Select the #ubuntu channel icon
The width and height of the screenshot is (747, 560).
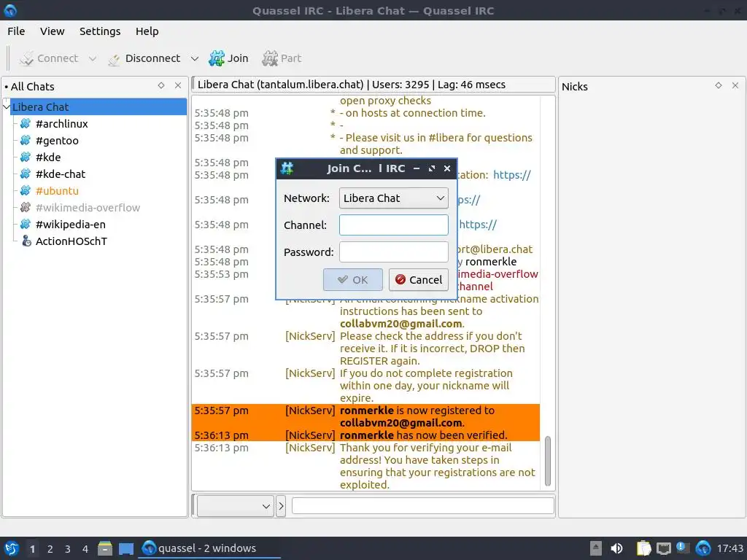[x=26, y=191]
